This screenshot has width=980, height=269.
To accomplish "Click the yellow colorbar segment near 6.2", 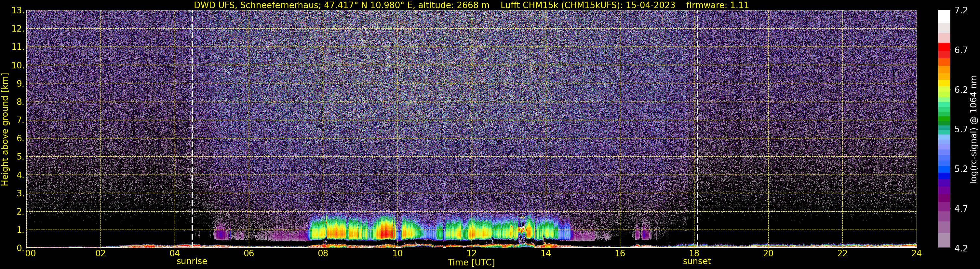I will pos(944,83).
